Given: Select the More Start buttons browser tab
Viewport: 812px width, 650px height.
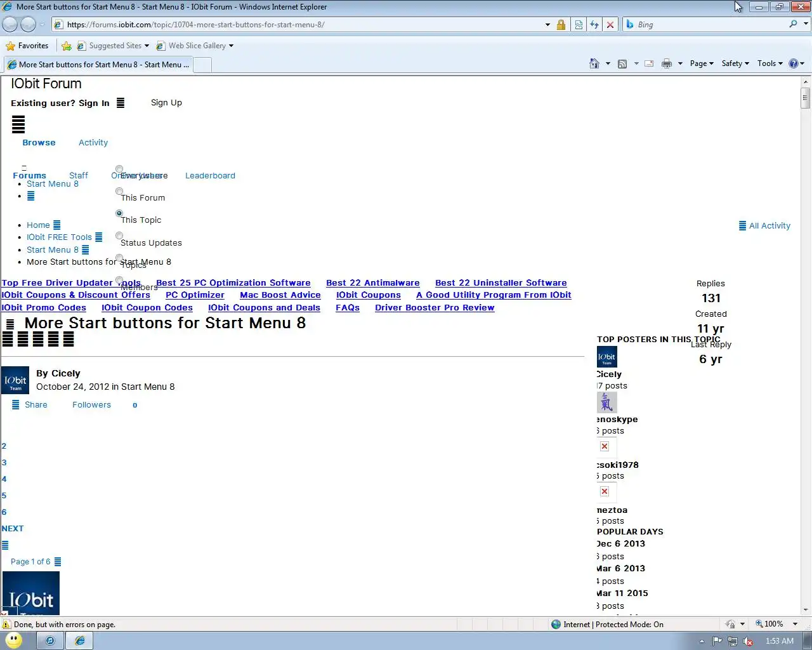Looking at the screenshot, I should [98, 65].
